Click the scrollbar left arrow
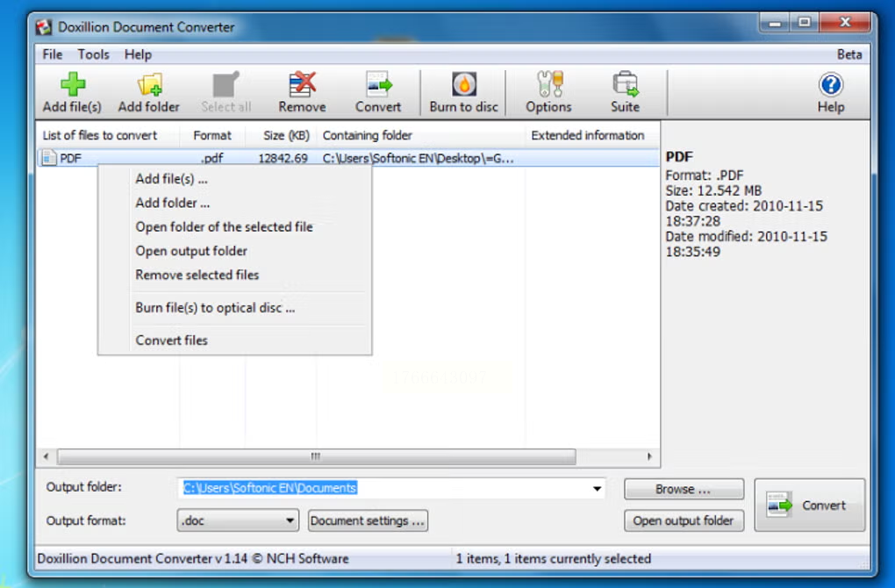Image resolution: width=895 pixels, height=588 pixels. (x=47, y=456)
